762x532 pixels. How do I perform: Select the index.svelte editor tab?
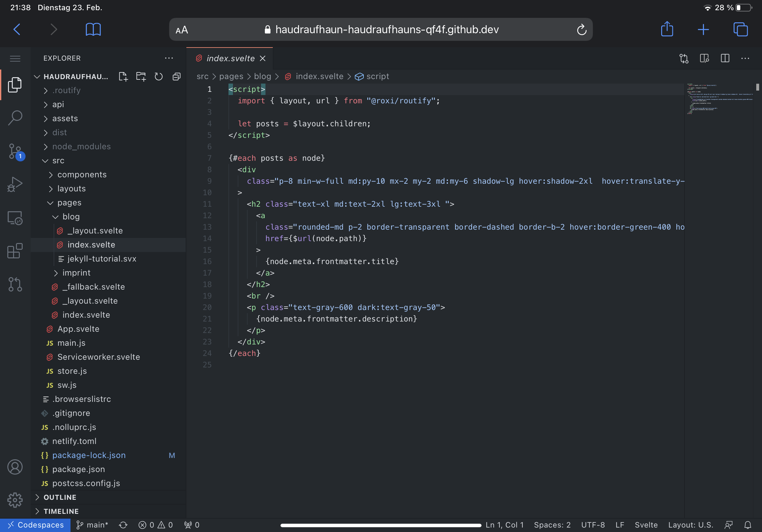coord(230,58)
